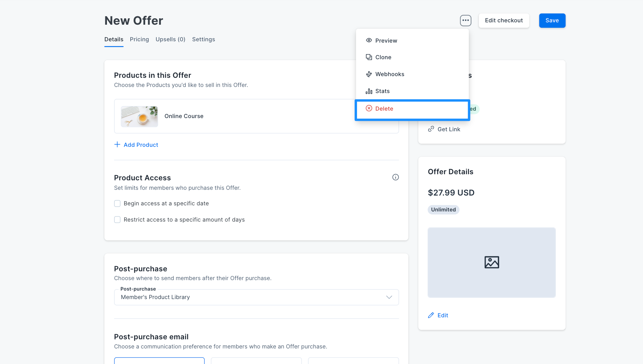Screen dimensions: 643x364
Task: Click the Stats bar chart icon
Action: click(369, 91)
